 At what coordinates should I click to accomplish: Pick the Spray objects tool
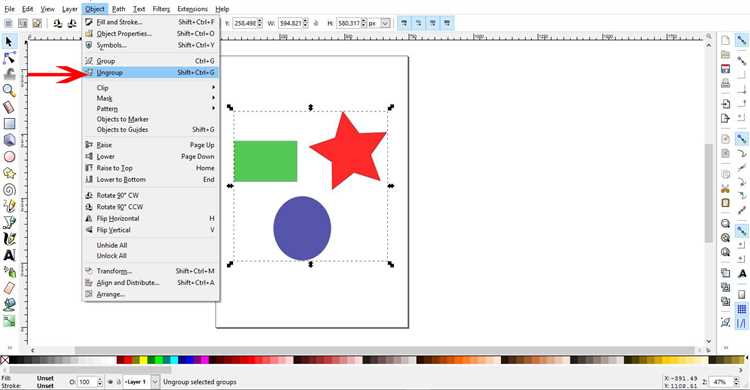(x=9, y=272)
